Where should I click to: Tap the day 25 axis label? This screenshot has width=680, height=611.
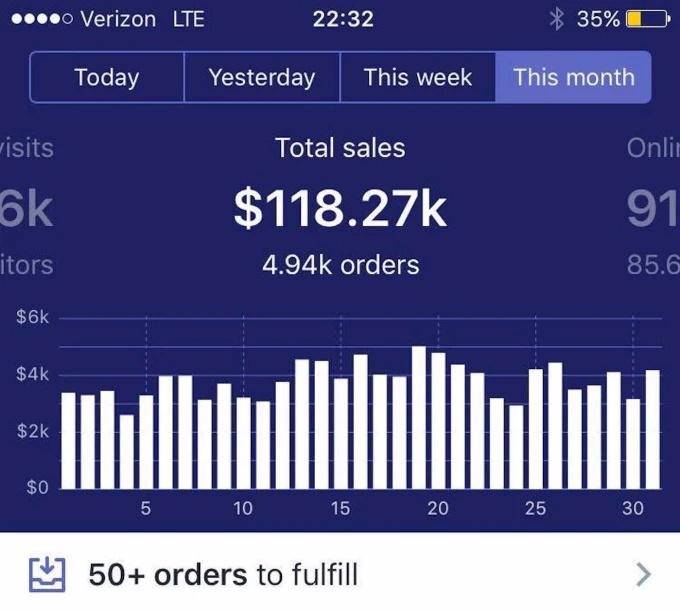[536, 508]
